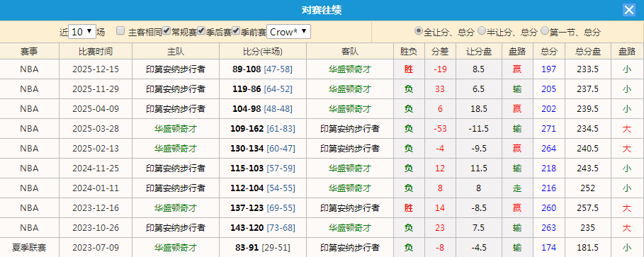This screenshot has height=257, width=644.
Task: Open the 130-134 score for 2025-02-13
Action: 247,148
